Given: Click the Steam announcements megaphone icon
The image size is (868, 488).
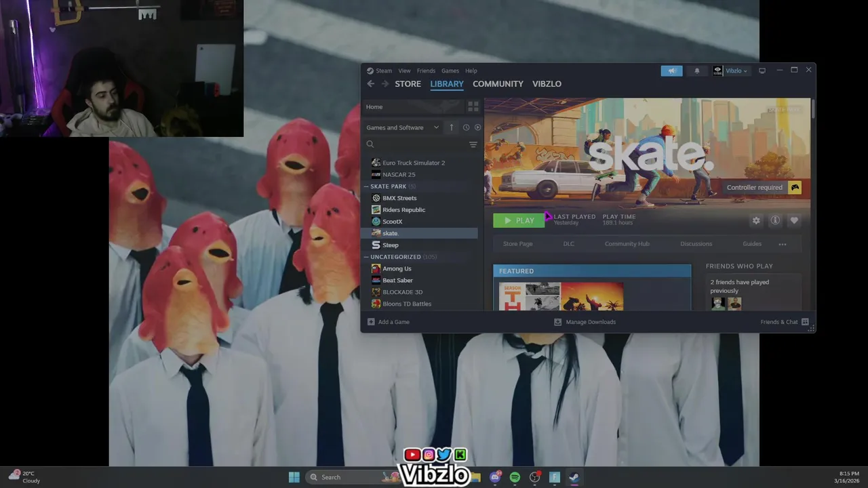Looking at the screenshot, I should (x=671, y=70).
